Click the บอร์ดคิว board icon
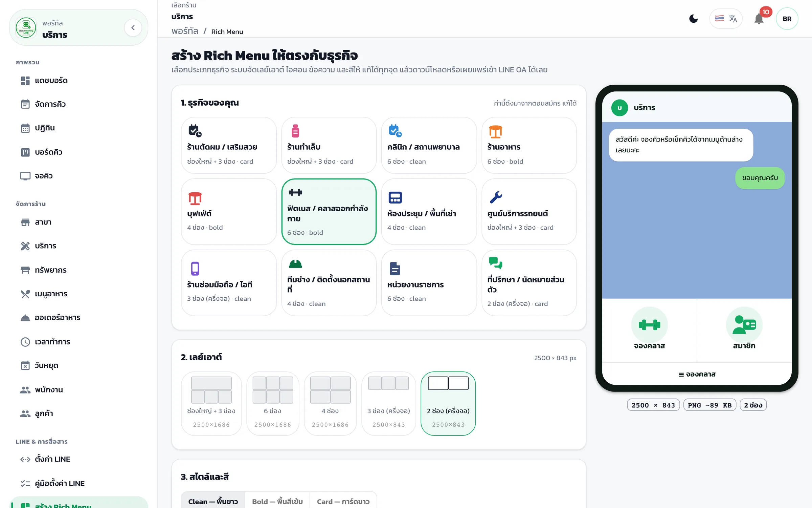812x508 pixels. (x=25, y=152)
